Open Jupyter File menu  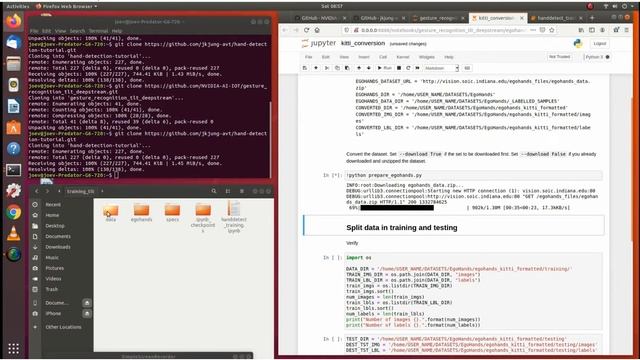pyautogui.click(x=309, y=57)
